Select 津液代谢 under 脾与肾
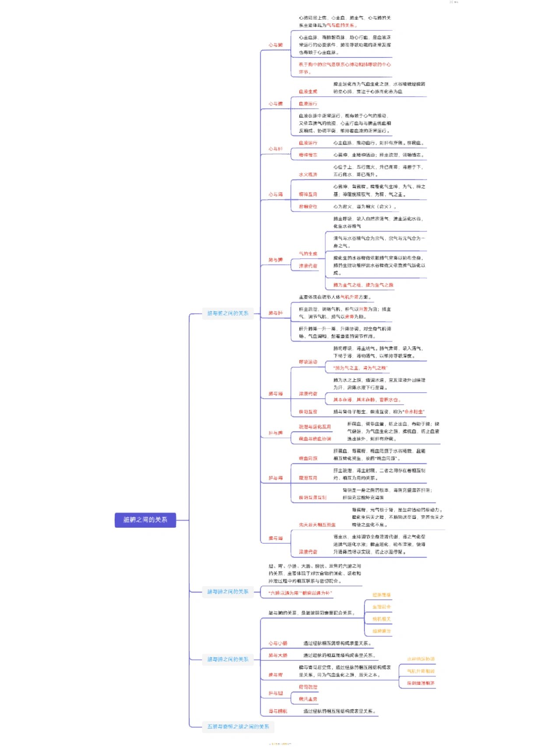Image resolution: width=560 pixels, height=747 pixels. pos(308,552)
